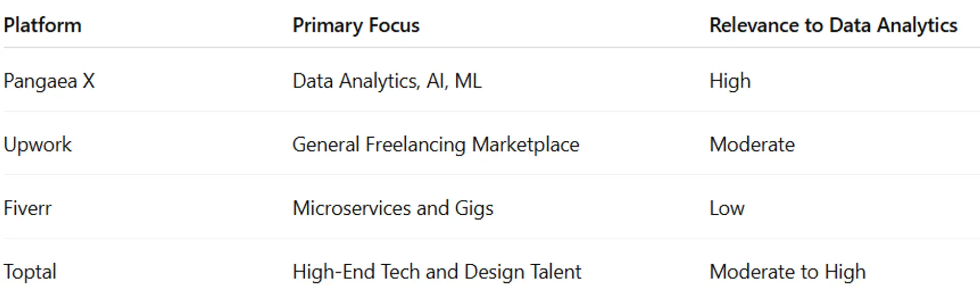
Task: Click the separator between Fiverr and Toptal rows
Action: pos(490,238)
